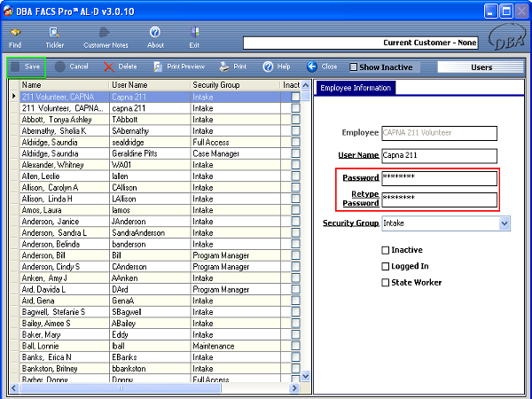The image size is (532, 399).
Task: Tick Inactive checkbox for Abbott, Tonya Ashley
Action: pyautogui.click(x=295, y=120)
